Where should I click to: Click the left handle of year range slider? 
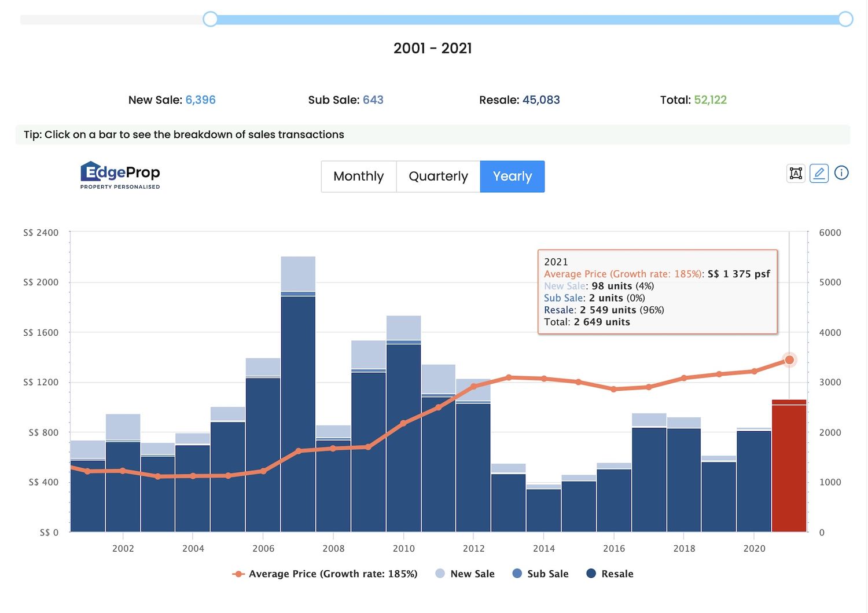pos(211,19)
